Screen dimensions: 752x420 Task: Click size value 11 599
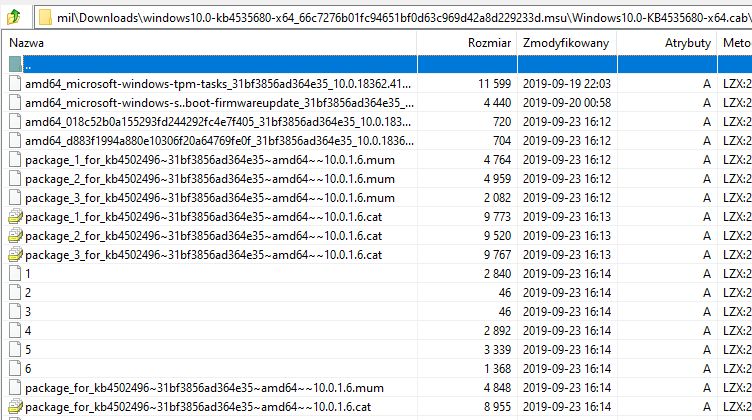[494, 84]
